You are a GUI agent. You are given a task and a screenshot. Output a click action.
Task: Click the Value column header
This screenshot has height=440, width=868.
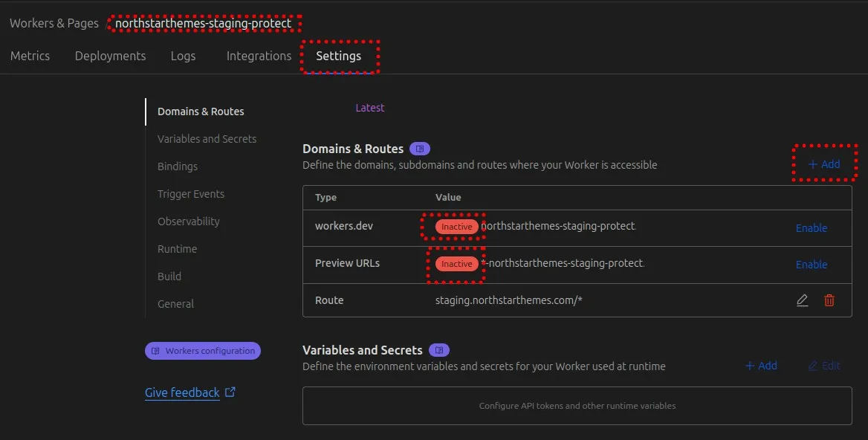coord(448,197)
